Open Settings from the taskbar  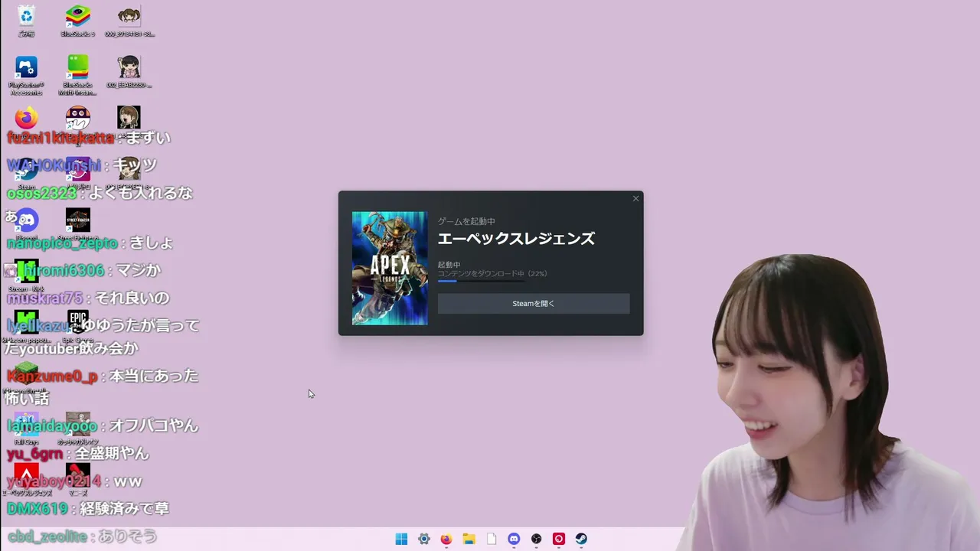(424, 539)
